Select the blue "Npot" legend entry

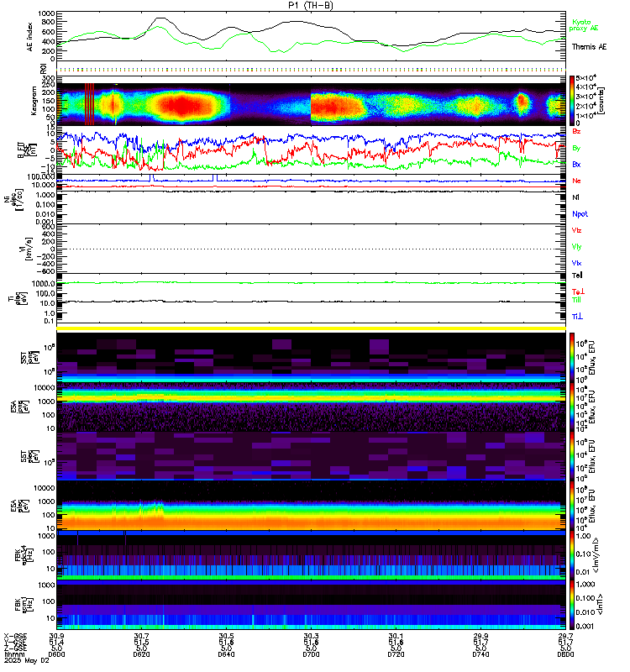(580, 214)
